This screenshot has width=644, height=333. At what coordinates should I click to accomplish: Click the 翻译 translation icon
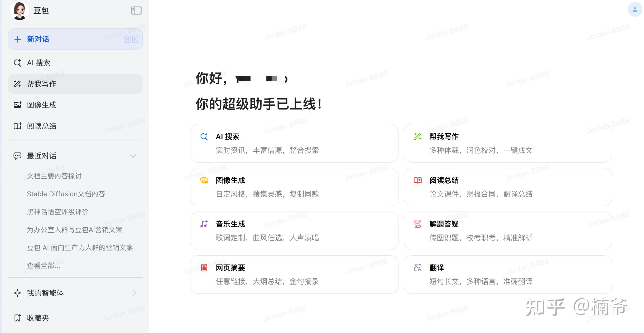417,268
